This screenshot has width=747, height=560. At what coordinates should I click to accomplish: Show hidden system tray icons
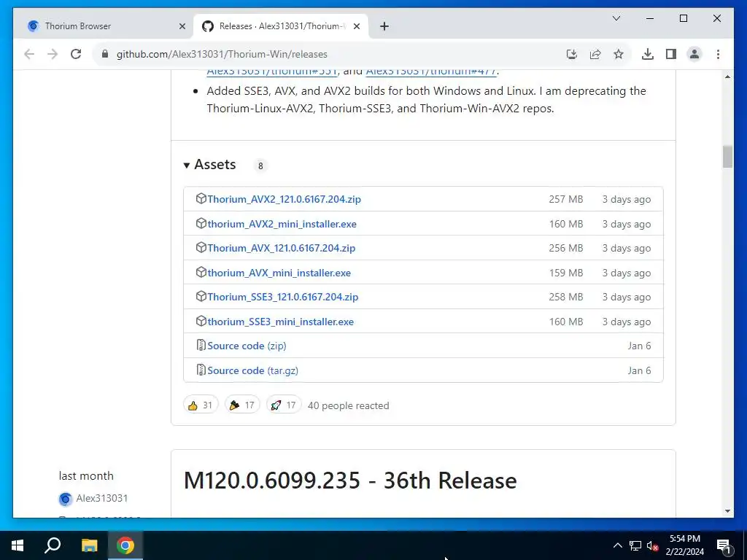617,545
